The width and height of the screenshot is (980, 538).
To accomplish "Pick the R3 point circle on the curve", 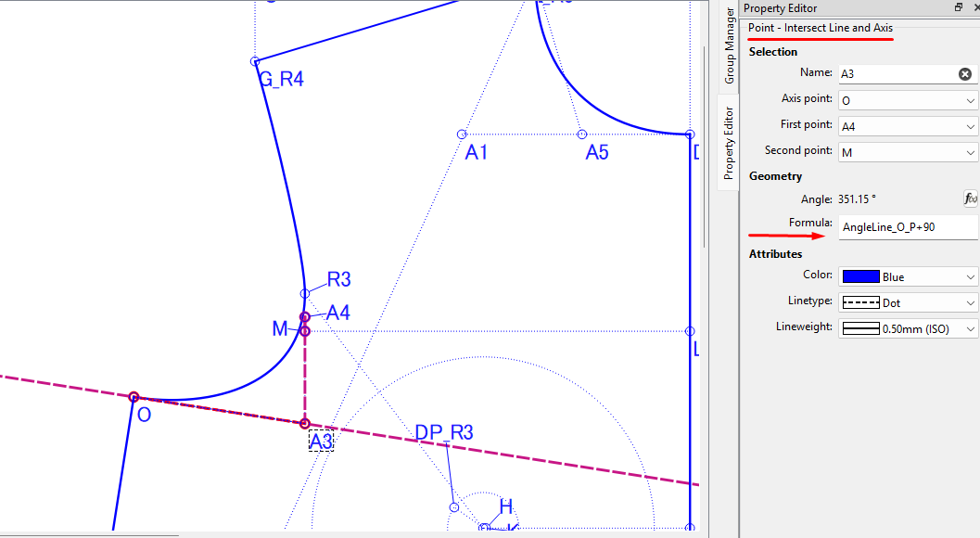I will (305, 293).
